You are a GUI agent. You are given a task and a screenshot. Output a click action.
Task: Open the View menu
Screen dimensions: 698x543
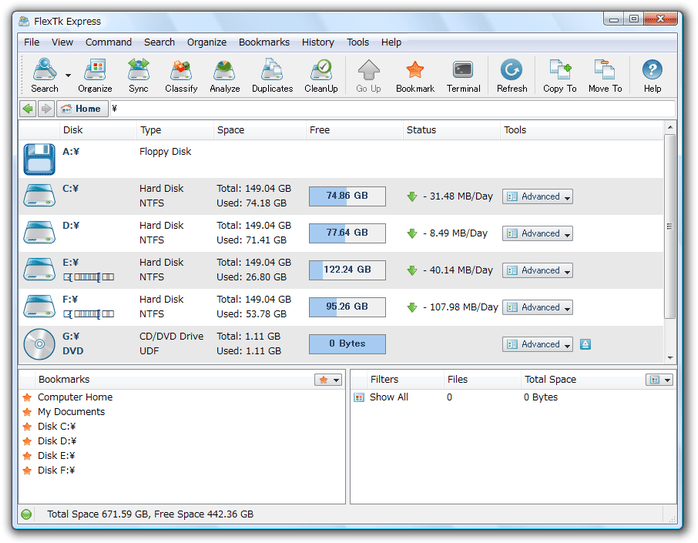[62, 42]
